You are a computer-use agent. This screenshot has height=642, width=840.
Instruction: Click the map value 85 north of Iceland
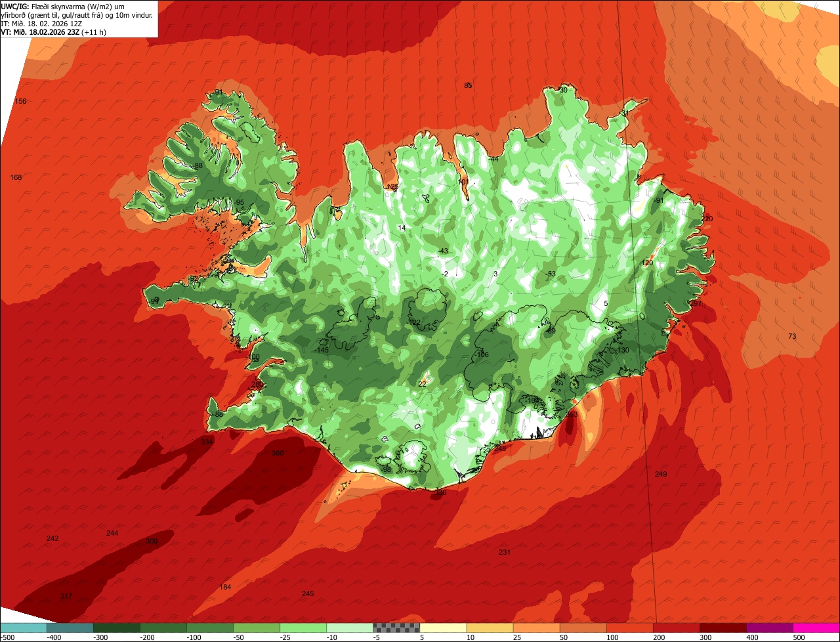(468, 85)
